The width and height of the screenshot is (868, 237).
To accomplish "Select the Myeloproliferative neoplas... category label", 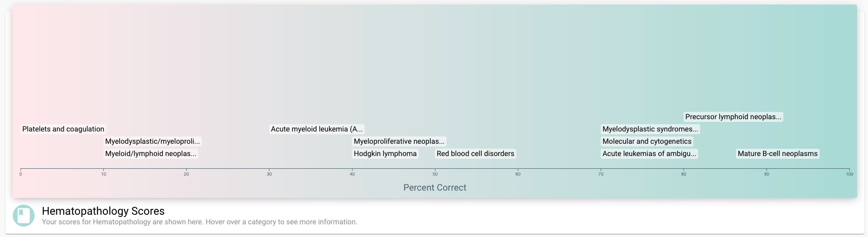I will pos(399,141).
